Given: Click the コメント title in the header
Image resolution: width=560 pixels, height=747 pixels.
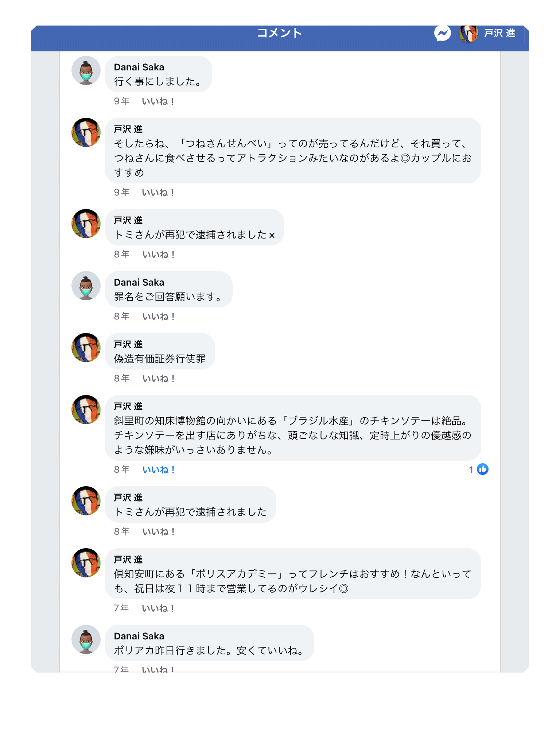Looking at the screenshot, I should tap(280, 33).
